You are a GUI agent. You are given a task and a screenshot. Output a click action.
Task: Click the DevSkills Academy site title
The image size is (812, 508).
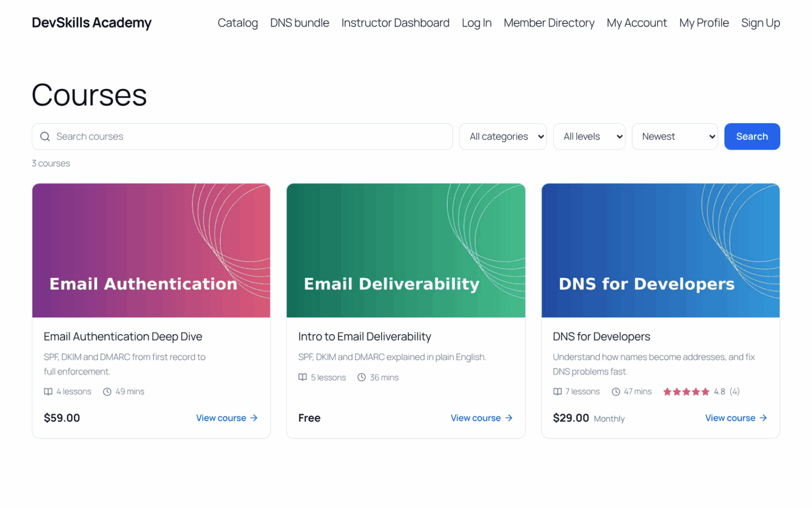92,23
